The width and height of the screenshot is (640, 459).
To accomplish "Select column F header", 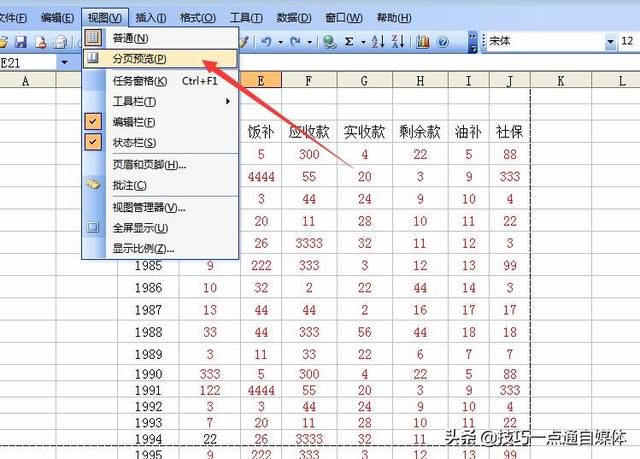I will [309, 80].
